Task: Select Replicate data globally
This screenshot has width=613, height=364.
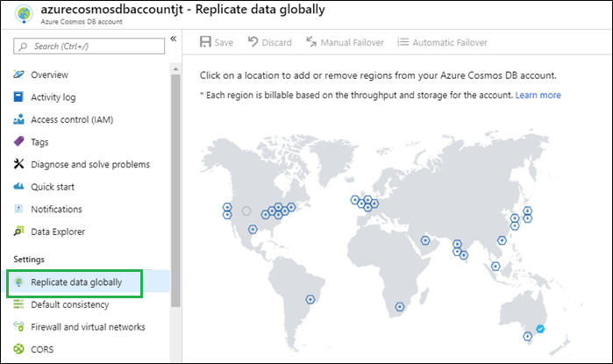Action: coord(76,282)
